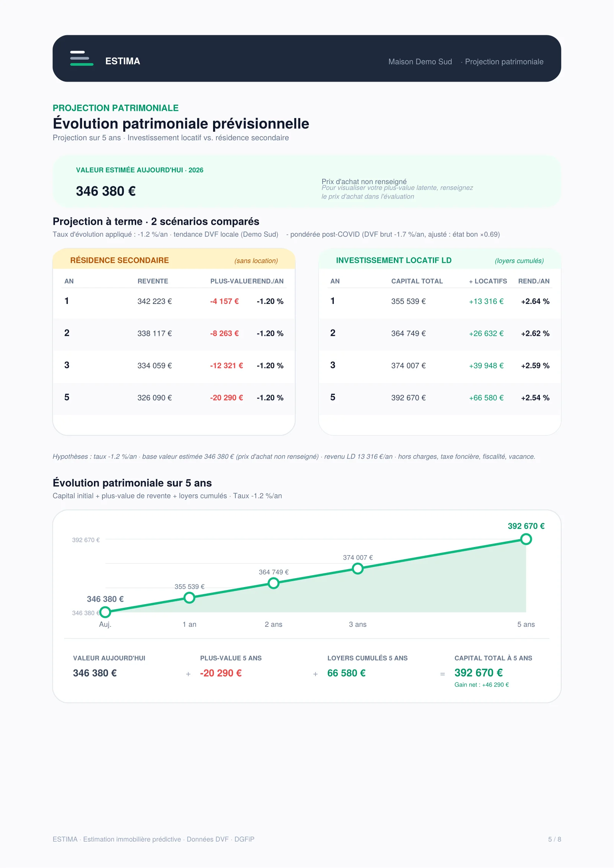Click the Projection patrimoniale header label
Image resolution: width=614 pixels, height=868 pixels.
point(504,62)
